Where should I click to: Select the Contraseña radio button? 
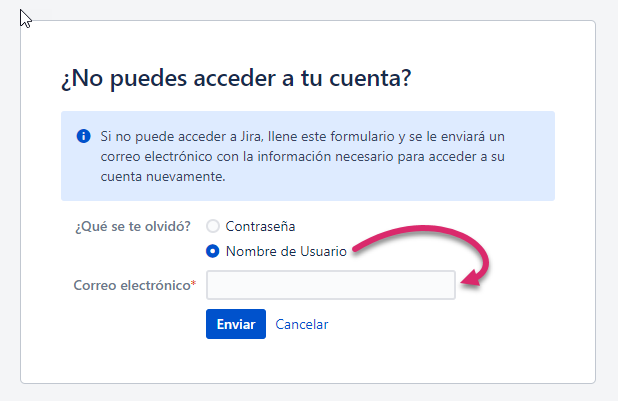(x=213, y=226)
